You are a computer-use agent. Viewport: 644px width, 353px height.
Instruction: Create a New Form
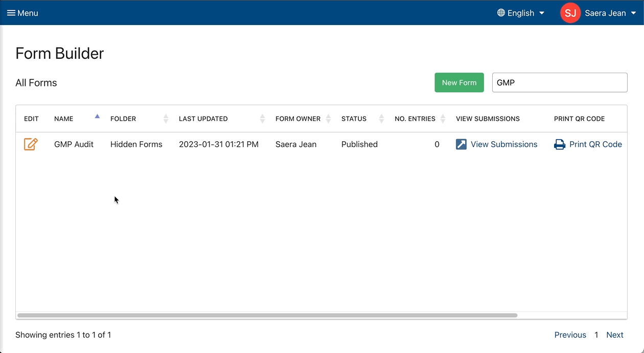pos(459,82)
